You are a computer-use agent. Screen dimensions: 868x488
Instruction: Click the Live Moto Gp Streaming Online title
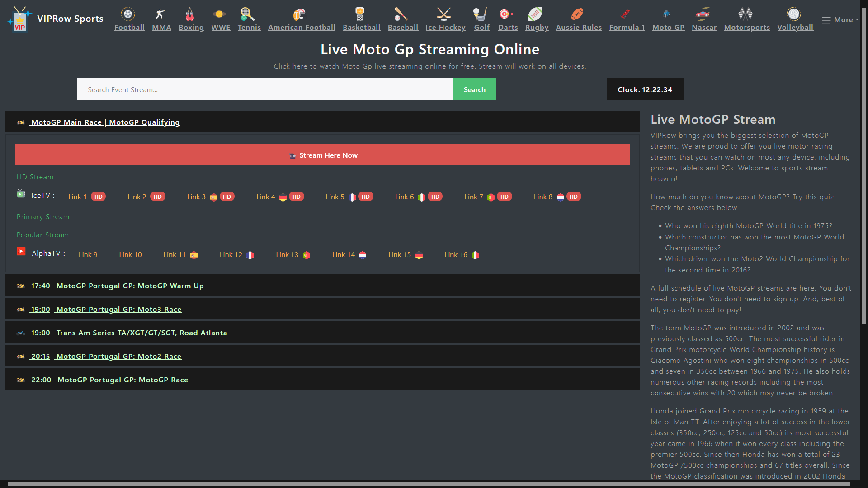pyautogui.click(x=430, y=49)
